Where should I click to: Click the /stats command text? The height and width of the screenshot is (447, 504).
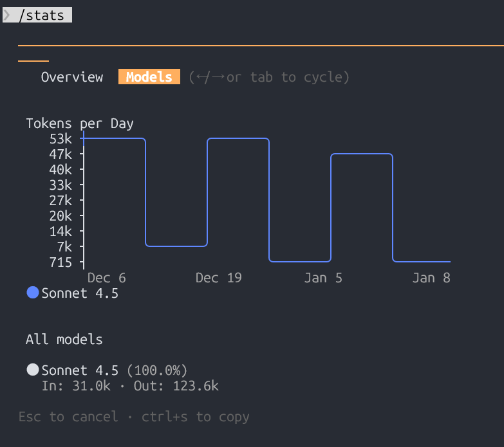[x=42, y=15]
